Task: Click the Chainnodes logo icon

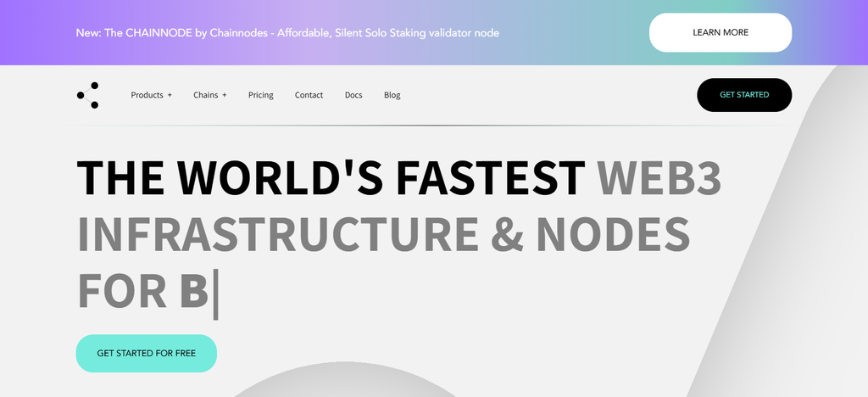Action: [87, 95]
